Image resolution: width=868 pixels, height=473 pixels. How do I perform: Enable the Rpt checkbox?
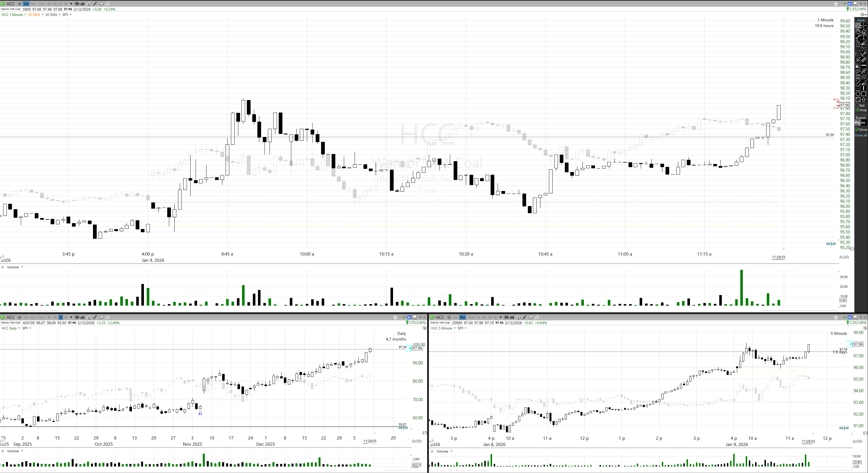857,105
